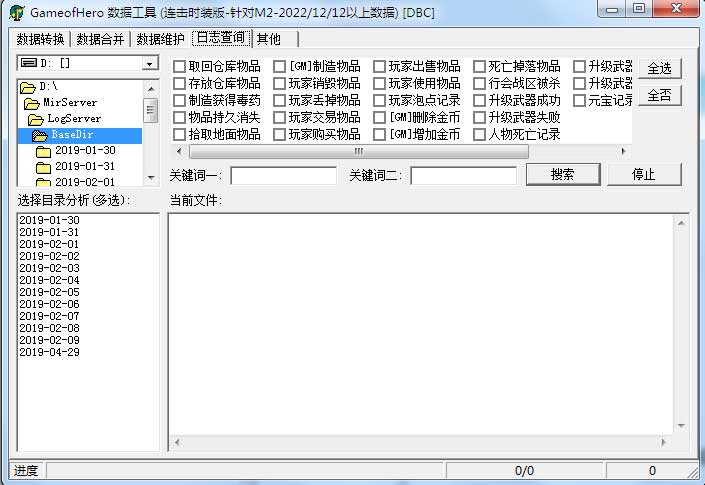The width and height of the screenshot is (705, 485).
Task: Click folder tree scroll-down arrow
Action: 151,178
